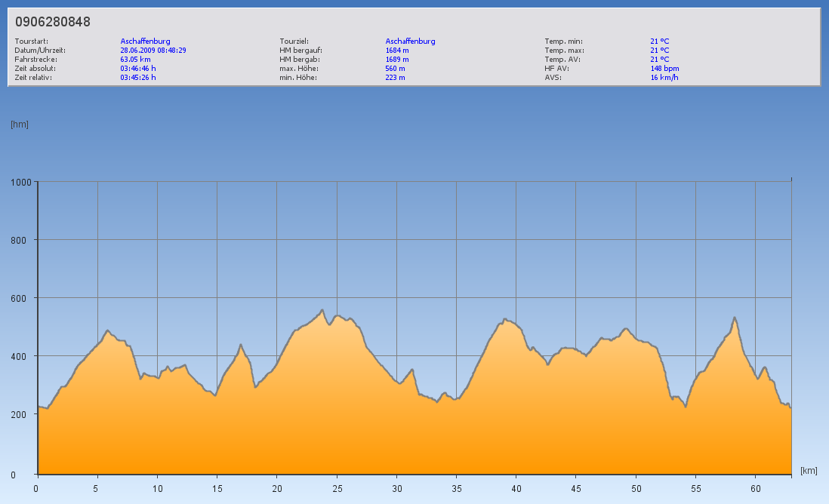Click the 30 km tick on the distance axis
This screenshot has width=829, height=504.
click(396, 488)
